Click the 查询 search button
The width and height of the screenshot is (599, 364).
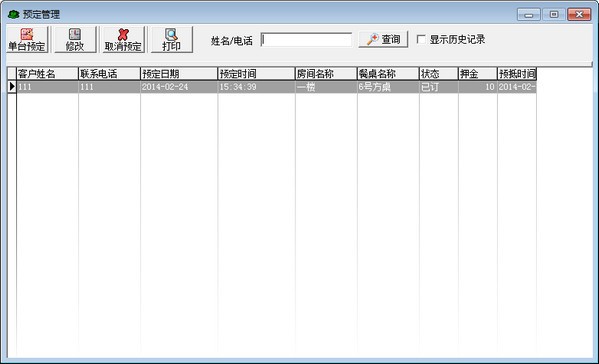[x=383, y=39]
